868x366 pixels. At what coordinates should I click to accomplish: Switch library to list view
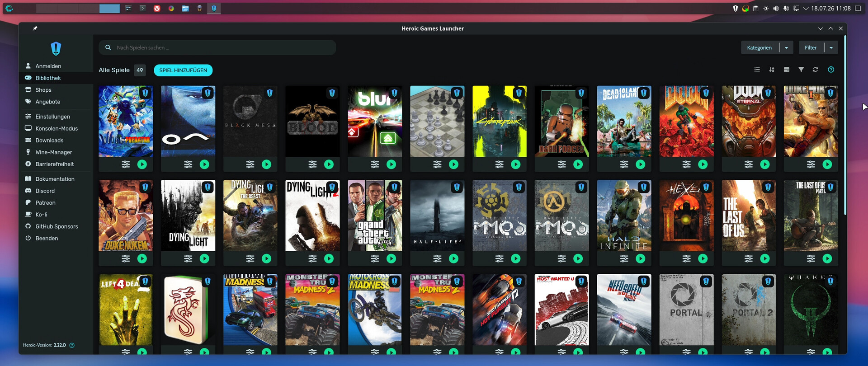pyautogui.click(x=757, y=70)
